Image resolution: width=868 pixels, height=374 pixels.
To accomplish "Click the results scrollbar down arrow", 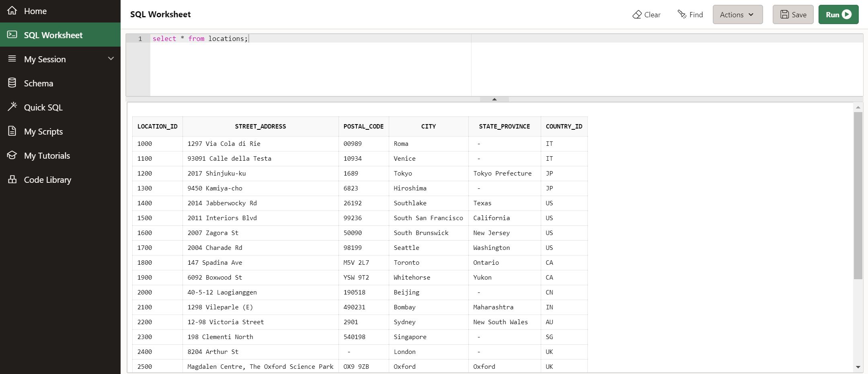I will coord(858,367).
